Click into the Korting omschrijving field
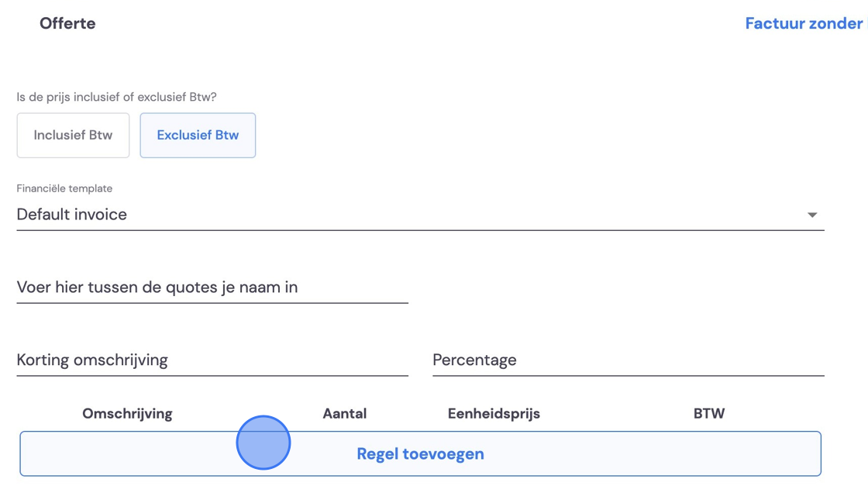Image resolution: width=868 pixels, height=486 pixels. coord(212,360)
